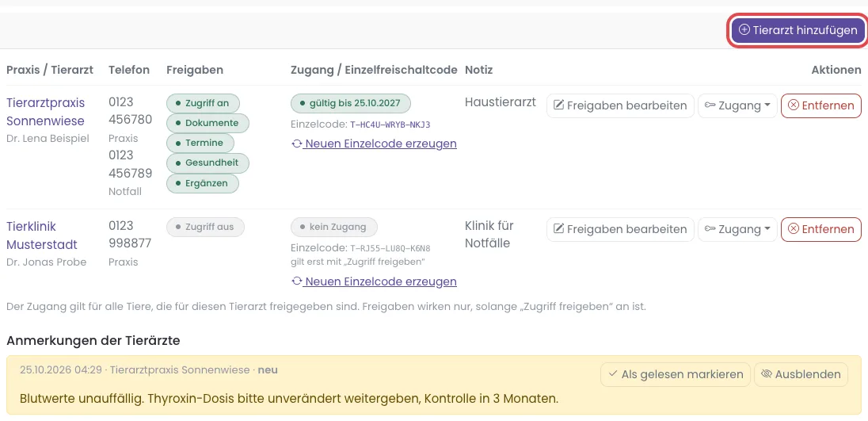
Task: Click the Klinik für Notfälle note
Action: (x=489, y=235)
